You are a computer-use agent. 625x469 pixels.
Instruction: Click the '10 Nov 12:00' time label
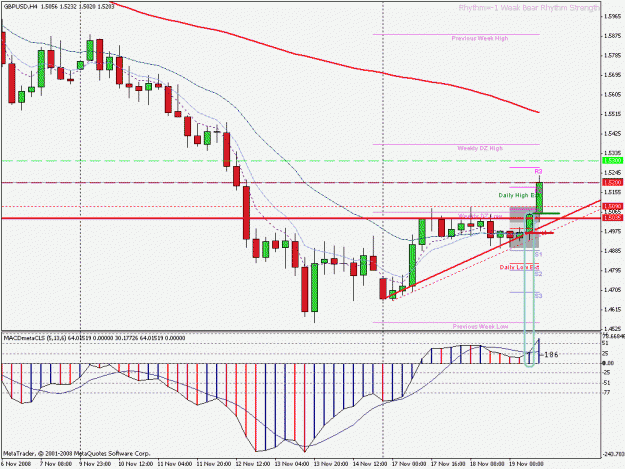136,464
